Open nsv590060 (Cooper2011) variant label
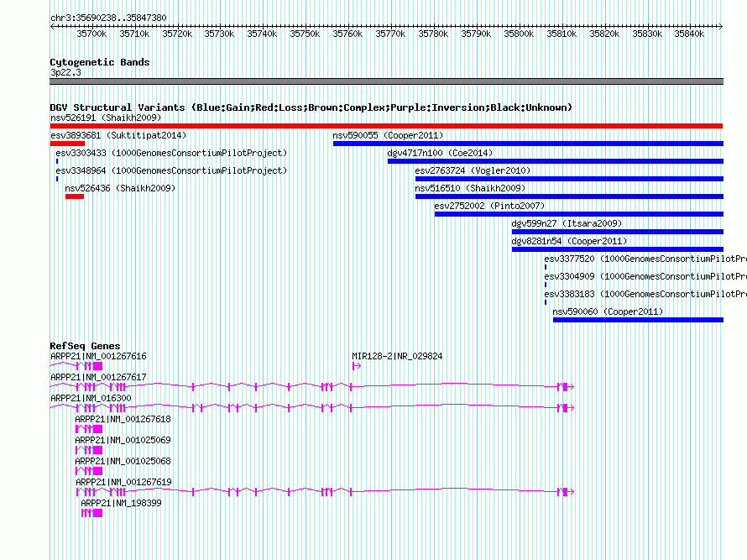 tap(608, 311)
